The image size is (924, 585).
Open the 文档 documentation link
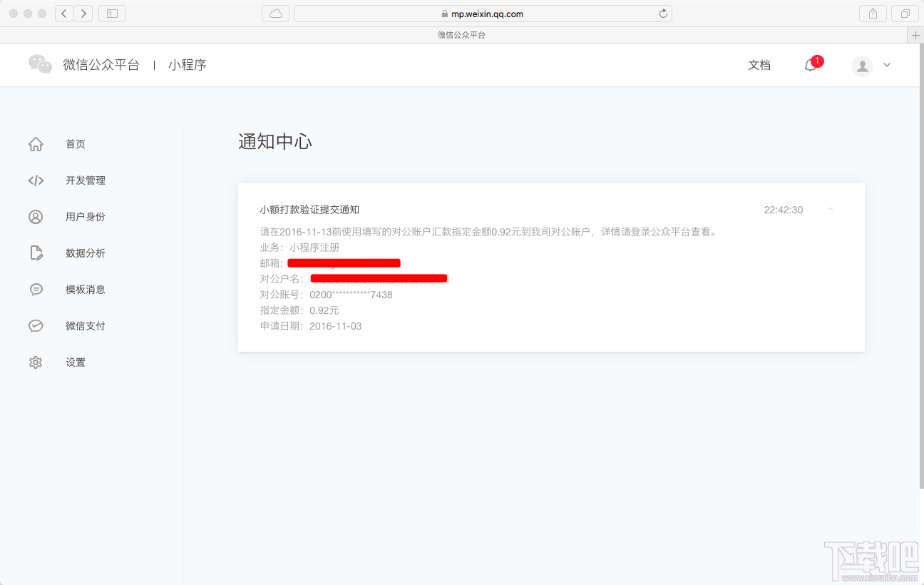coord(759,65)
